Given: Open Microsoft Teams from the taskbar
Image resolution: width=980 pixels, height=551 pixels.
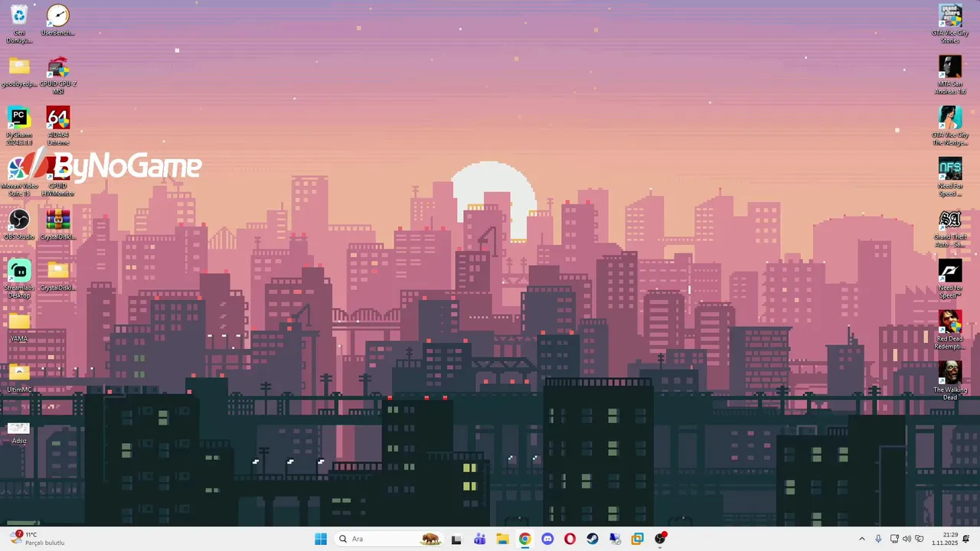Looking at the screenshot, I should (479, 539).
